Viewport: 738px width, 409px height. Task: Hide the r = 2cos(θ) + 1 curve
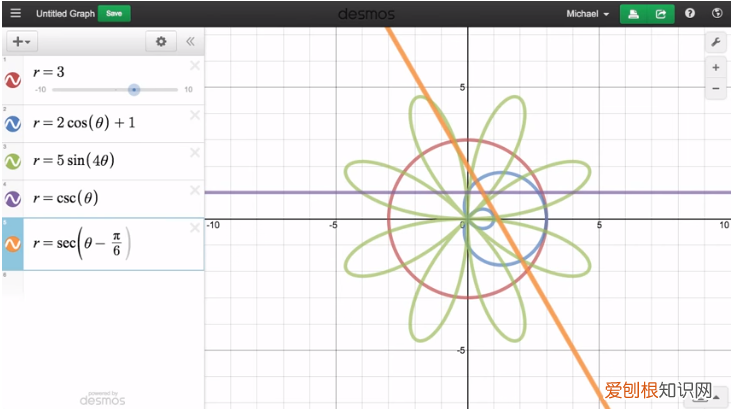point(13,124)
